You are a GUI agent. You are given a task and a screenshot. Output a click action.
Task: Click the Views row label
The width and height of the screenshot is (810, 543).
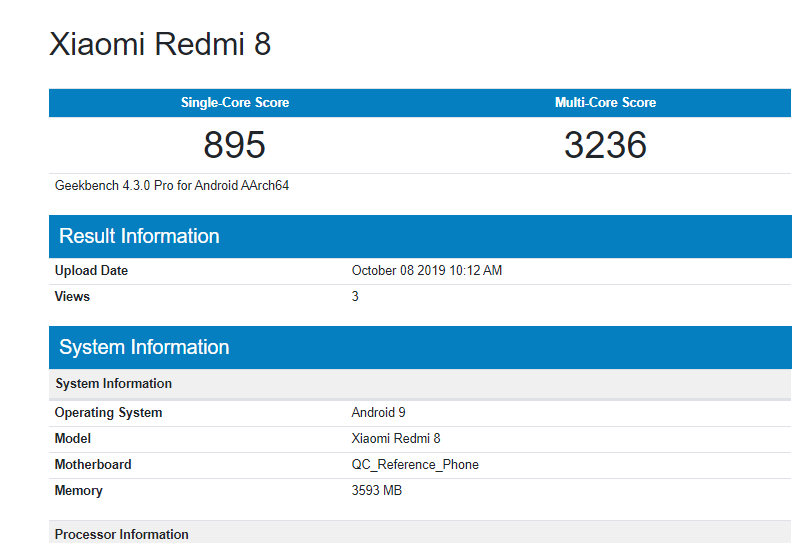point(72,297)
